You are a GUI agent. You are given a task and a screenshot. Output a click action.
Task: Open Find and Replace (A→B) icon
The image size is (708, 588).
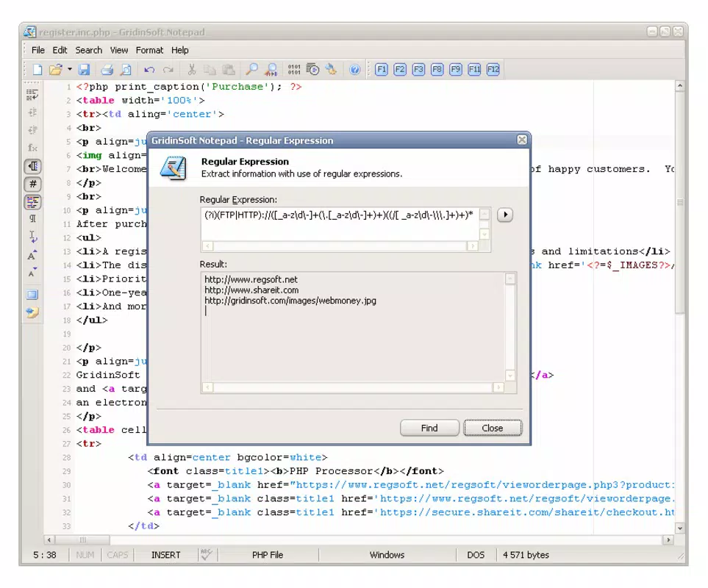point(271,70)
